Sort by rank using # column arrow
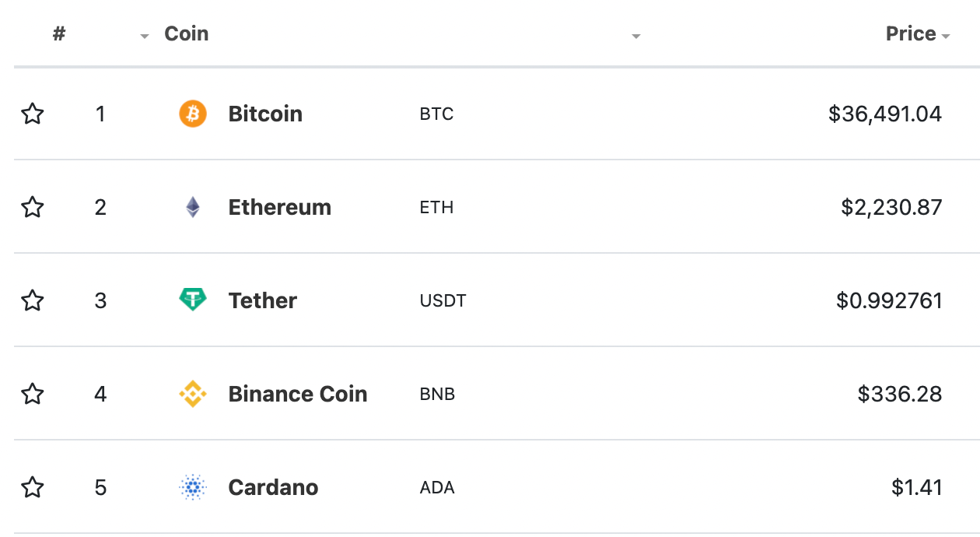The height and width of the screenshot is (537, 980). (144, 37)
